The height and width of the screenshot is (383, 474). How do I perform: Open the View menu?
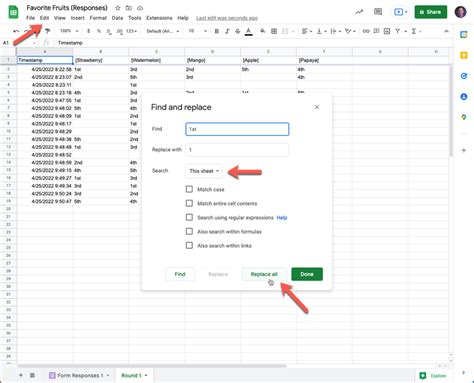pyautogui.click(x=60, y=18)
